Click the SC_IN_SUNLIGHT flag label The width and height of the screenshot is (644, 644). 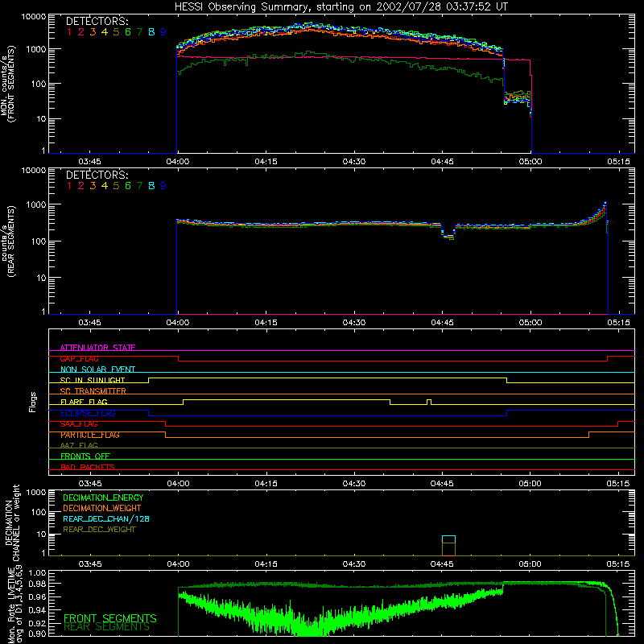click(x=93, y=380)
